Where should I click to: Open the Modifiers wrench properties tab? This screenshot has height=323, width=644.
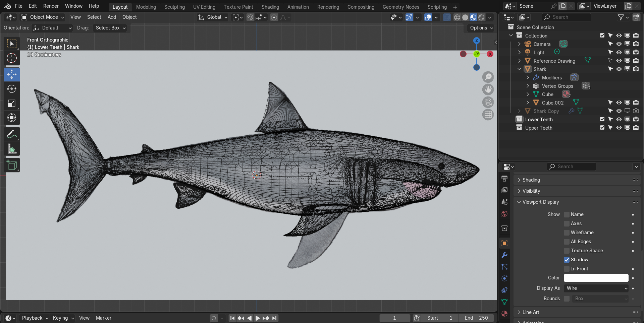click(x=504, y=255)
